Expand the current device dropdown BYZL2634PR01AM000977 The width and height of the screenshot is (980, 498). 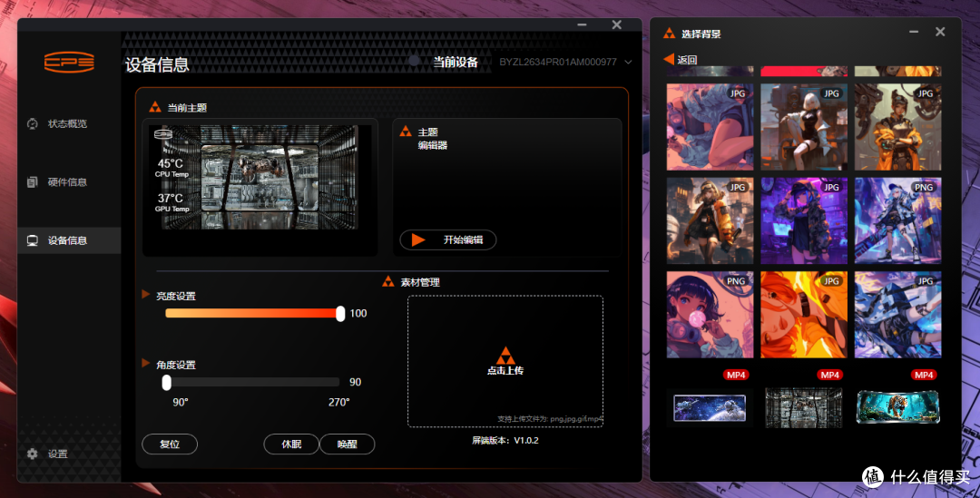point(565,62)
